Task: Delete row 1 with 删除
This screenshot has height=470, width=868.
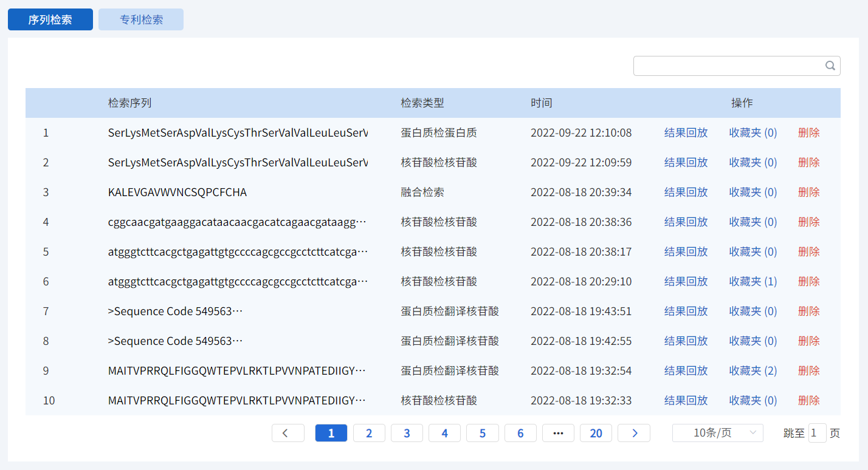Action: [809, 132]
